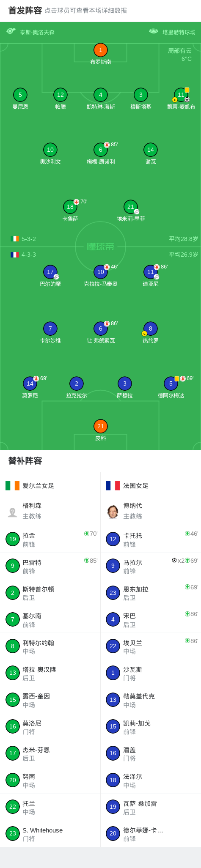Select France number 10 克拉拉-马泰奥

[x=101, y=272]
